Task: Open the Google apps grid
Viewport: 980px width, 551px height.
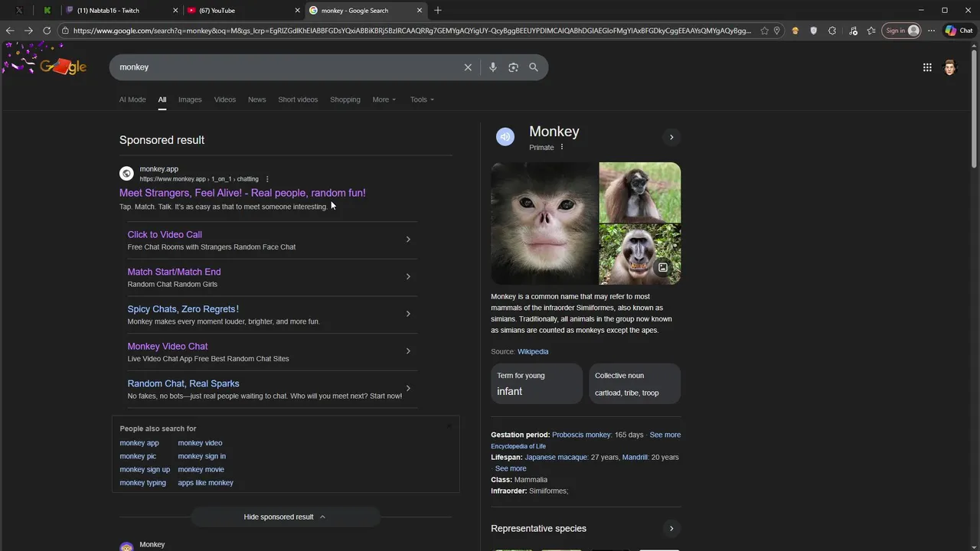Action: pos(927,67)
